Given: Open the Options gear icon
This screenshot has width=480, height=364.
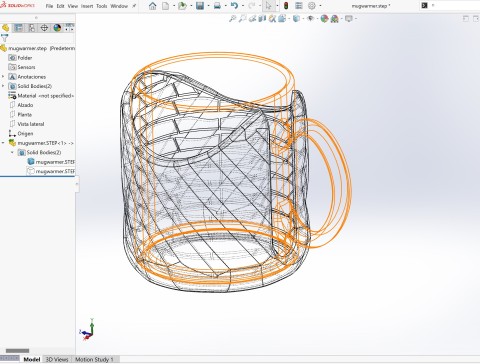Looking at the screenshot, I should [312, 6].
